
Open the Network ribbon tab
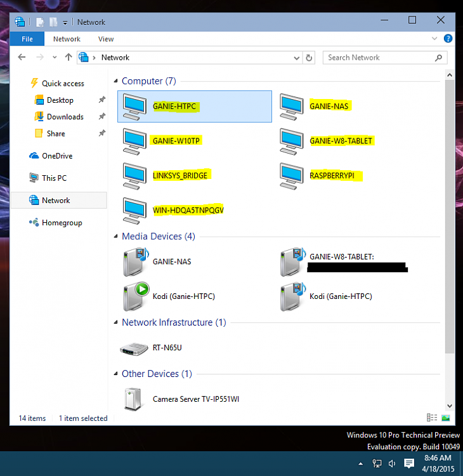(x=67, y=39)
